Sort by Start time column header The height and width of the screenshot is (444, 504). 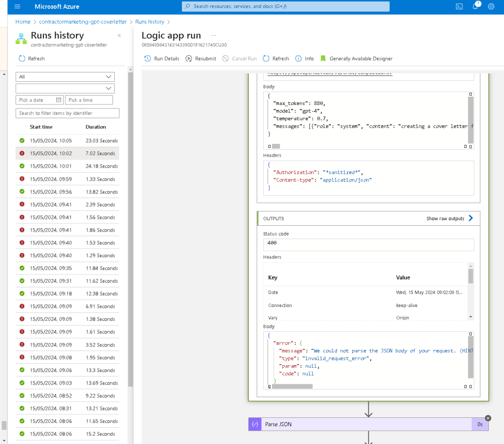tap(41, 127)
